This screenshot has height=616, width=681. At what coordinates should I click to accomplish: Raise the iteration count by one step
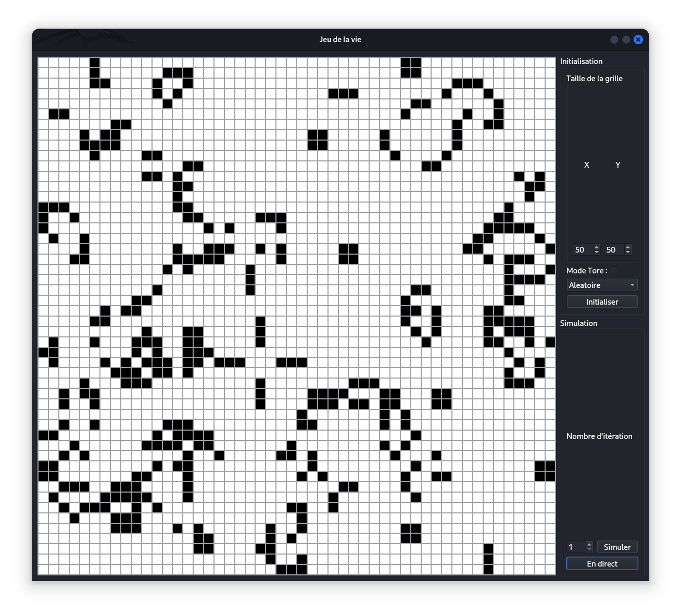[x=589, y=544]
